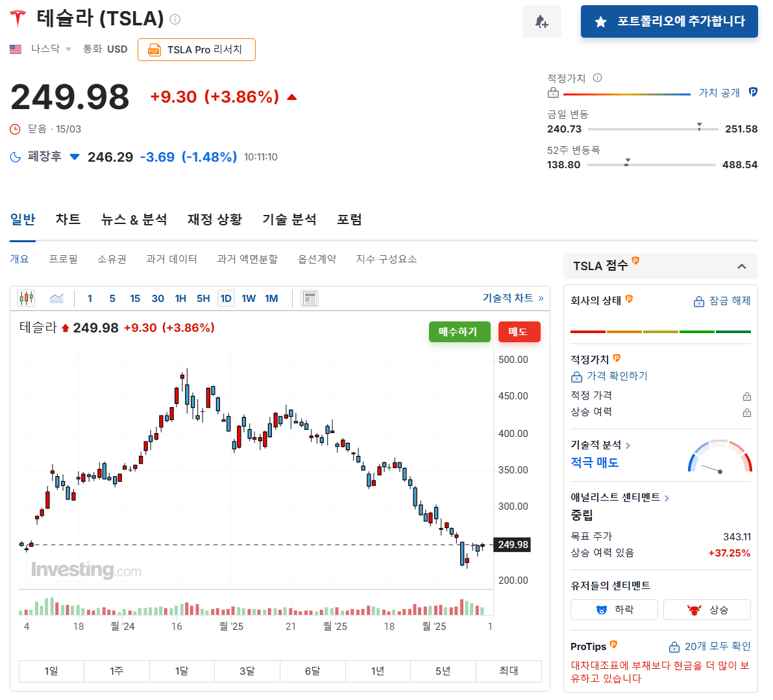The height and width of the screenshot is (700, 773).
Task: Toggle the 하락 bearish sentiment option
Action: tap(613, 609)
